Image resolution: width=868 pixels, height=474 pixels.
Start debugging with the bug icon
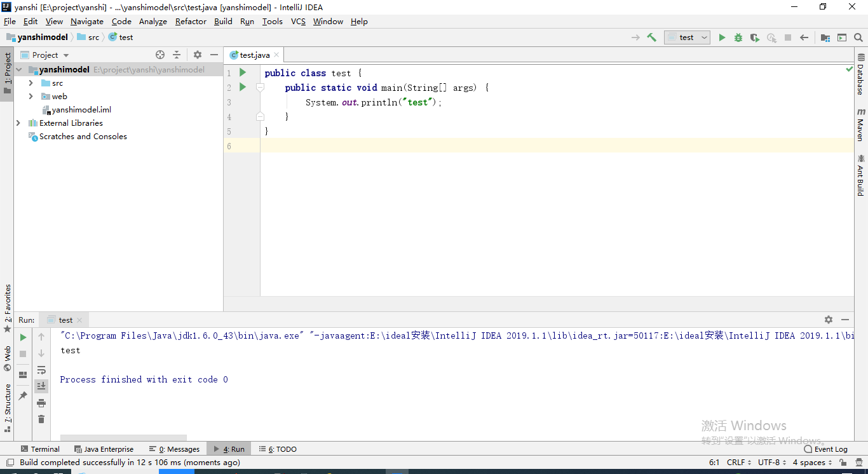click(x=738, y=37)
